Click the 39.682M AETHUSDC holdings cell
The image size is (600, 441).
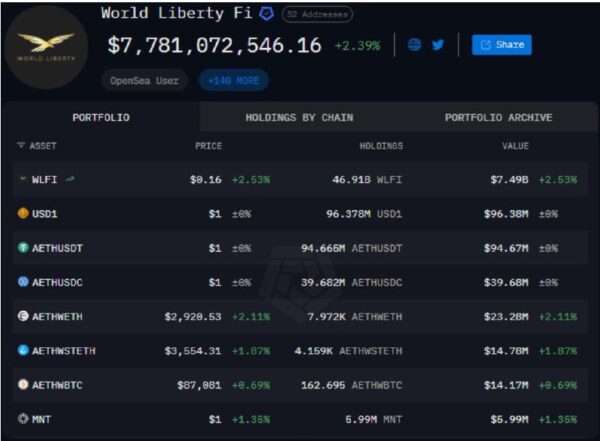point(351,283)
